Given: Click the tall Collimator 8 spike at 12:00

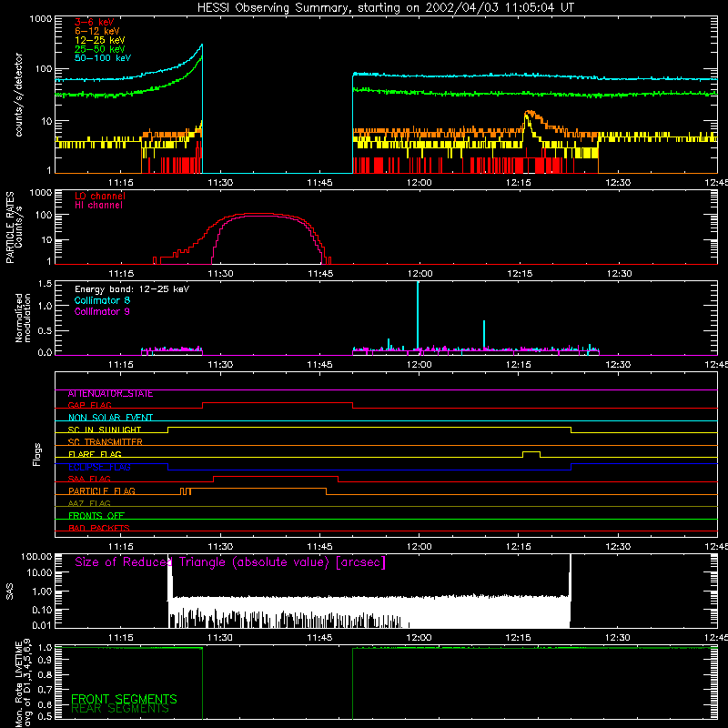Looking at the screenshot, I should click(418, 316).
